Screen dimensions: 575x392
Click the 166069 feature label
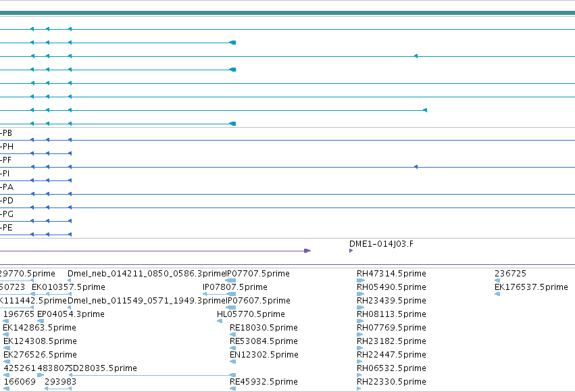pos(20,382)
